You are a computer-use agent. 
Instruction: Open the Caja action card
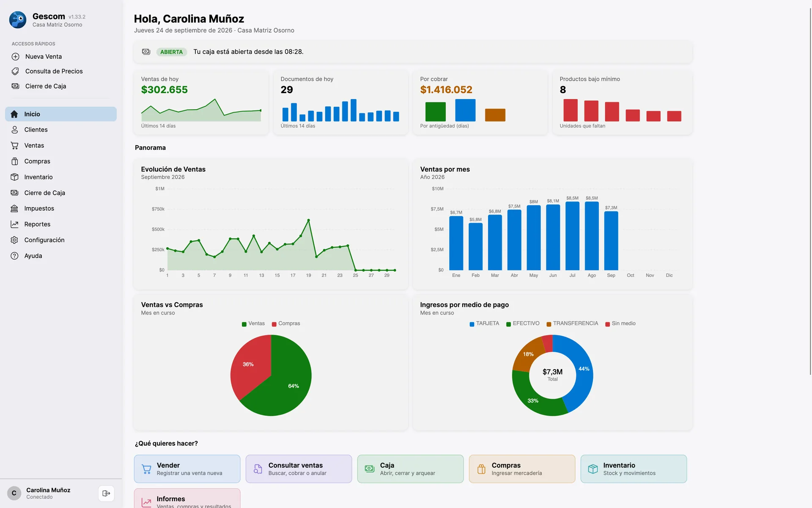click(410, 469)
